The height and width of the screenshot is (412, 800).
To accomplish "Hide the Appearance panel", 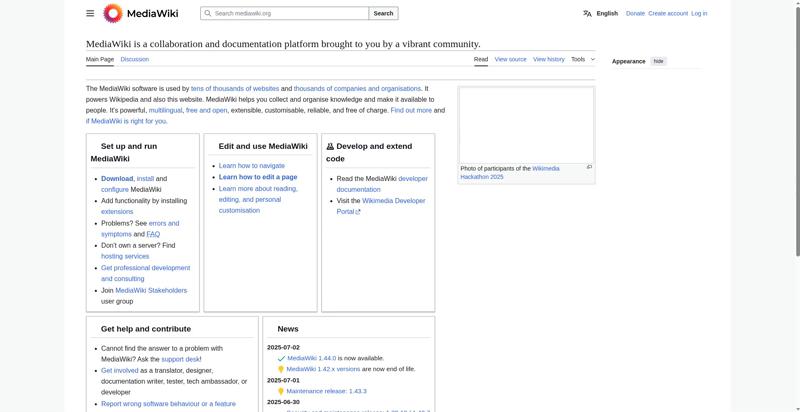I will click(659, 61).
